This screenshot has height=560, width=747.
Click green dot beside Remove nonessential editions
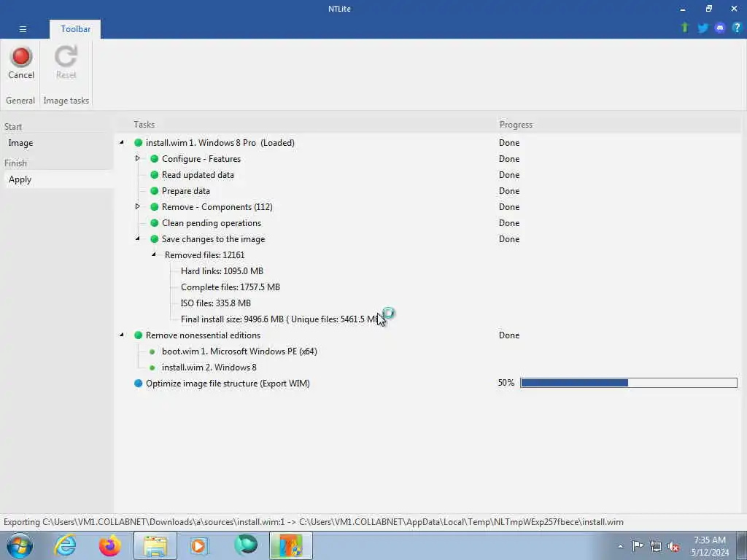coord(138,335)
